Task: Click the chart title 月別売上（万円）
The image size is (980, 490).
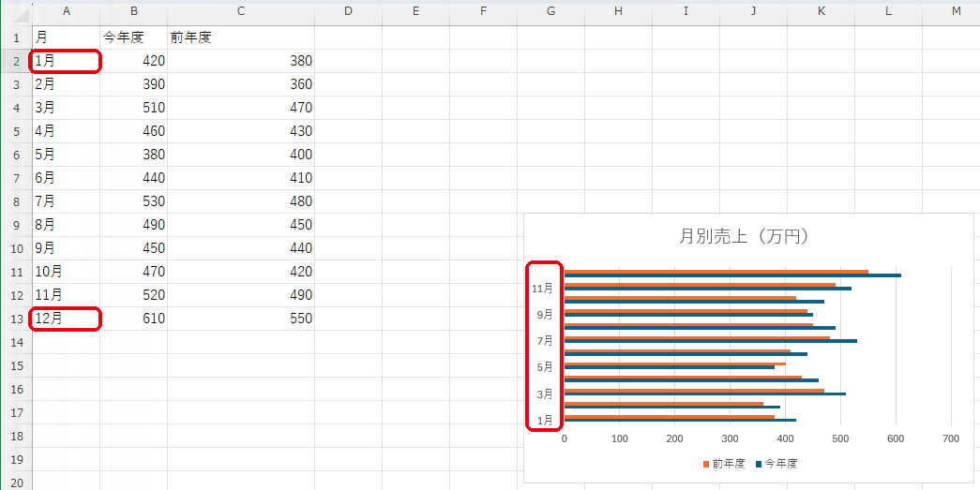Action: click(x=745, y=237)
